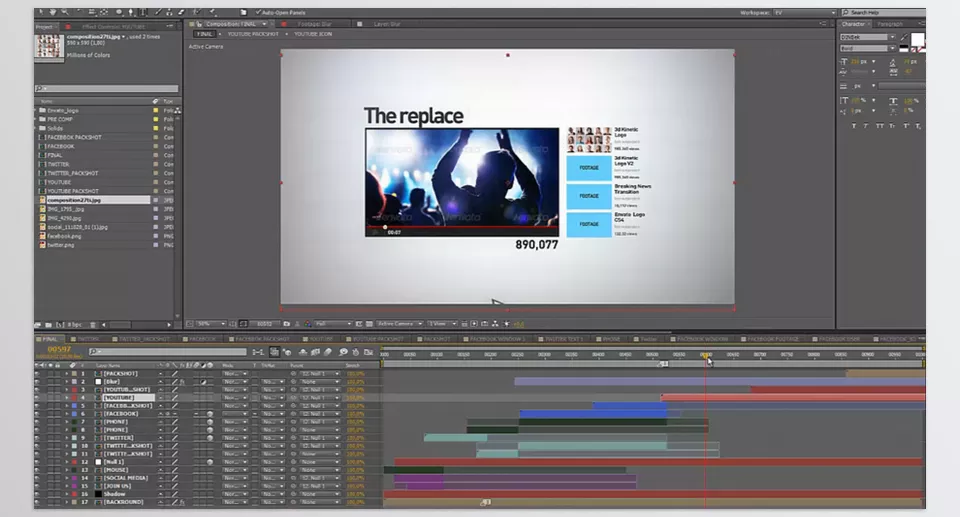Click the Graph Editor icon in timeline
960x517 pixels.
[369, 352]
